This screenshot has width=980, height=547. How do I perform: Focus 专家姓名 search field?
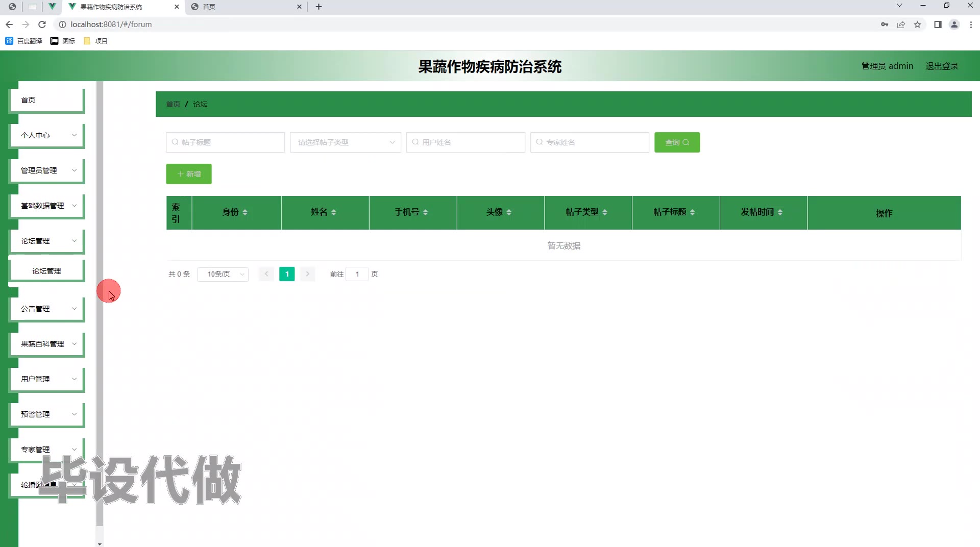pyautogui.click(x=590, y=142)
